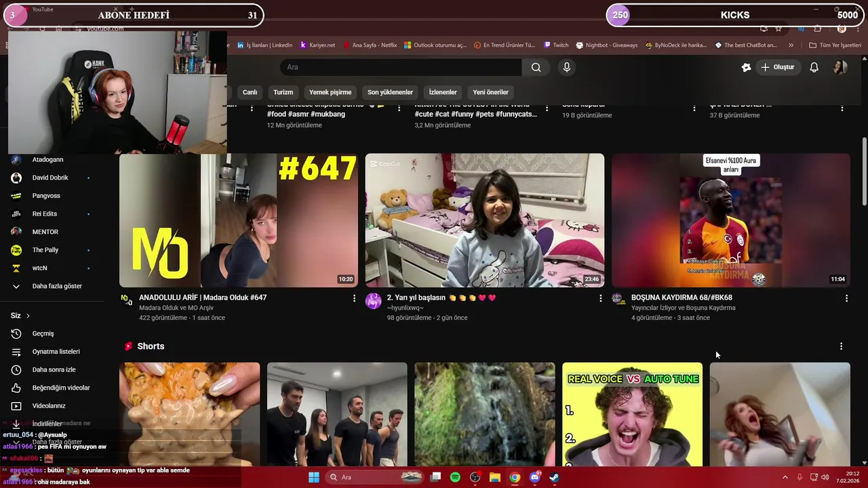Select the Canlı filter chip

point(250,92)
